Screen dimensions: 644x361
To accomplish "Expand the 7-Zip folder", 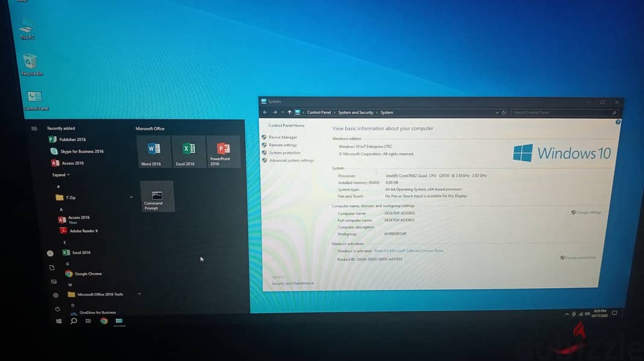I will (x=131, y=197).
